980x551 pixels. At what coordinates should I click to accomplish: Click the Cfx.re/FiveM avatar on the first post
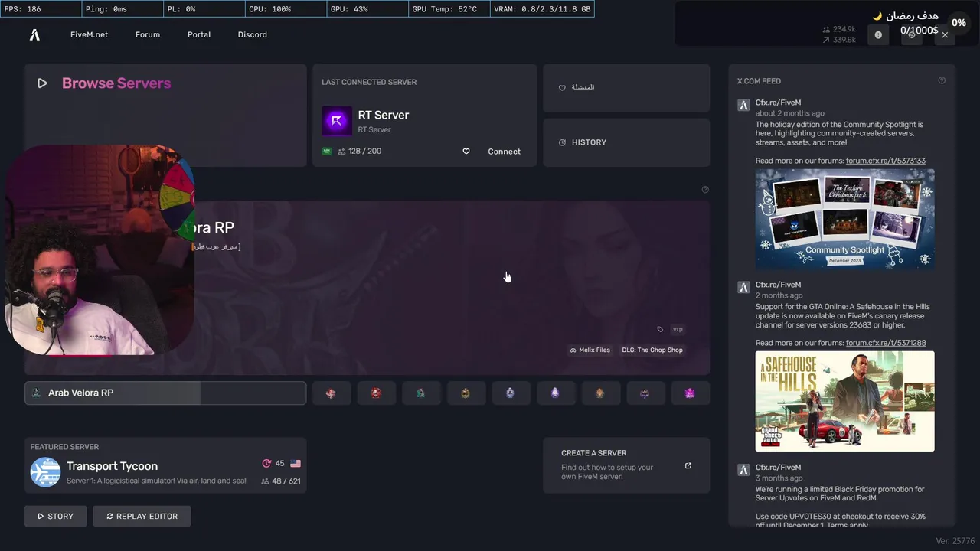pyautogui.click(x=743, y=105)
